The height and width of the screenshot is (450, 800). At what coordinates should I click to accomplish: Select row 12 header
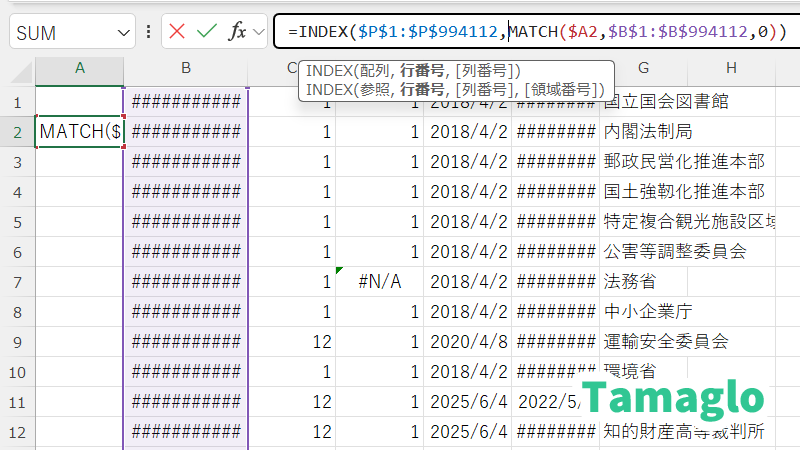coord(17,432)
